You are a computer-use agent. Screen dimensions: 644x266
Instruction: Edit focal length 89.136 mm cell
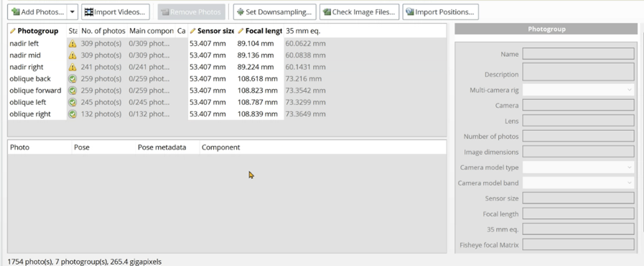coord(260,55)
